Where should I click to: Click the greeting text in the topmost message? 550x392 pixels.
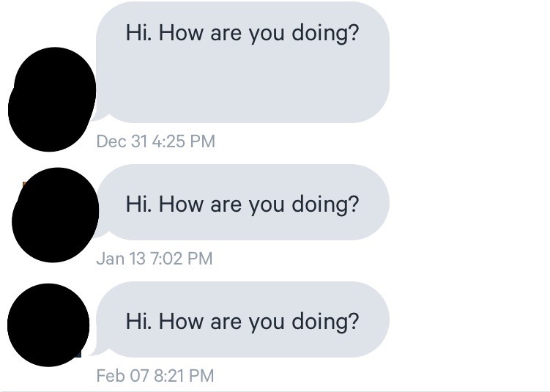pyautogui.click(x=242, y=34)
